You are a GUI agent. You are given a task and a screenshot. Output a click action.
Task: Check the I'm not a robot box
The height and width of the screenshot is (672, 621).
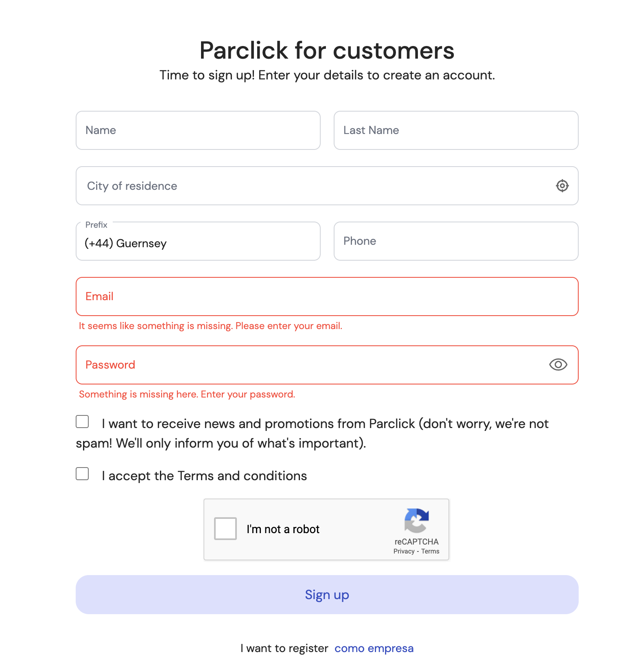(225, 529)
